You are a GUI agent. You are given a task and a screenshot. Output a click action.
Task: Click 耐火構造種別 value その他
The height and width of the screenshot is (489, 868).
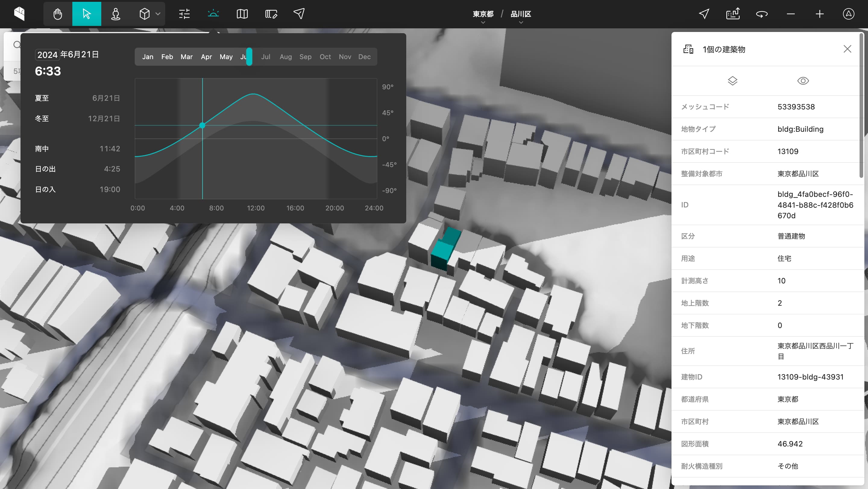788,466
